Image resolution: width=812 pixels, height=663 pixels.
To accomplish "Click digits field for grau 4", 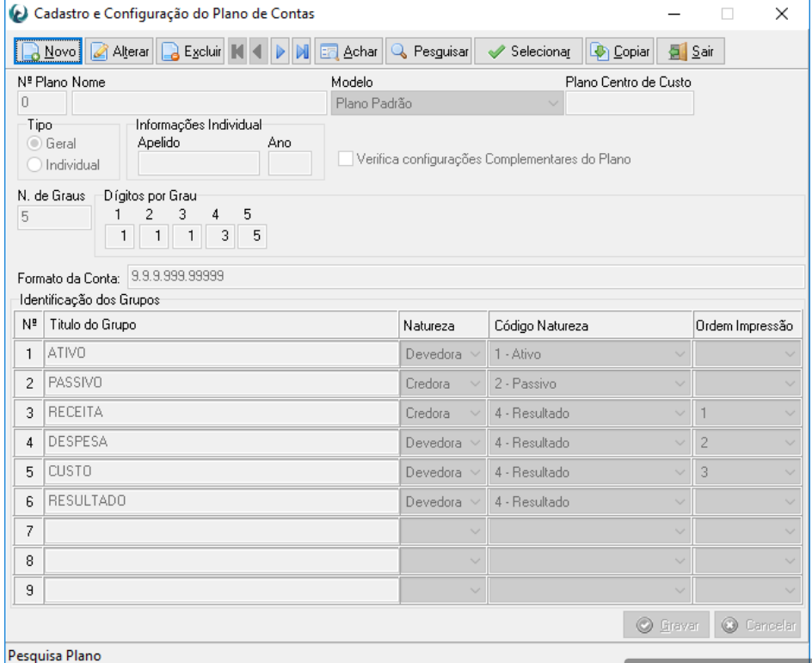I will pyautogui.click(x=220, y=236).
